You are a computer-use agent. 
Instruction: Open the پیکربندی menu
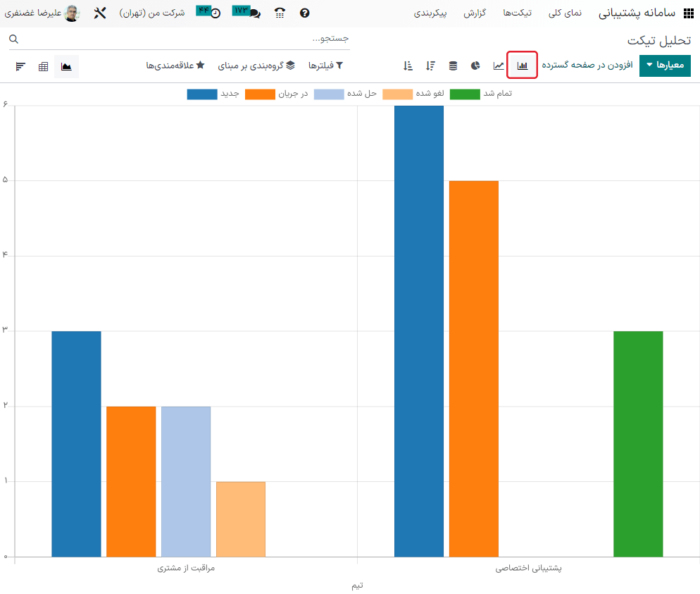click(430, 13)
